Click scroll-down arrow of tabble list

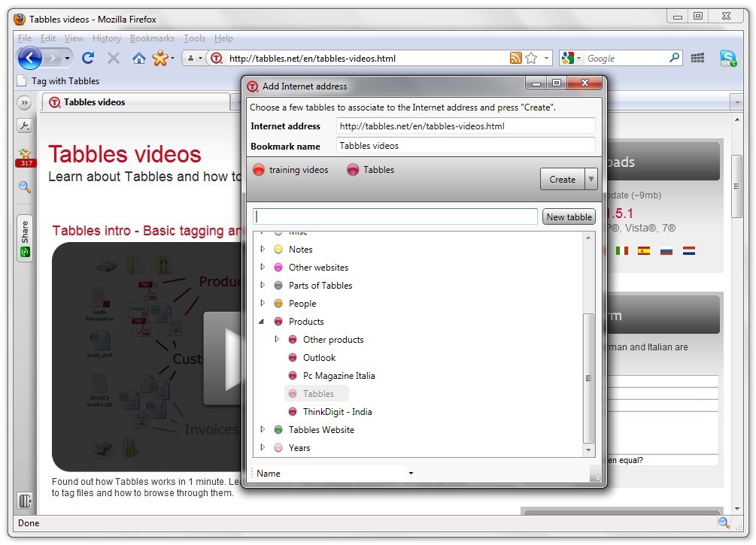[x=588, y=450]
